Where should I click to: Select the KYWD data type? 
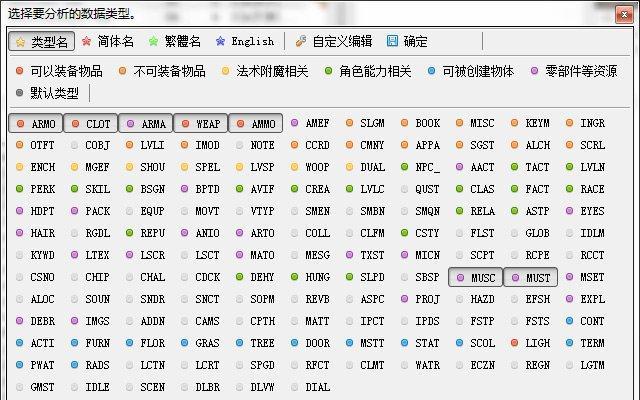coord(36,256)
